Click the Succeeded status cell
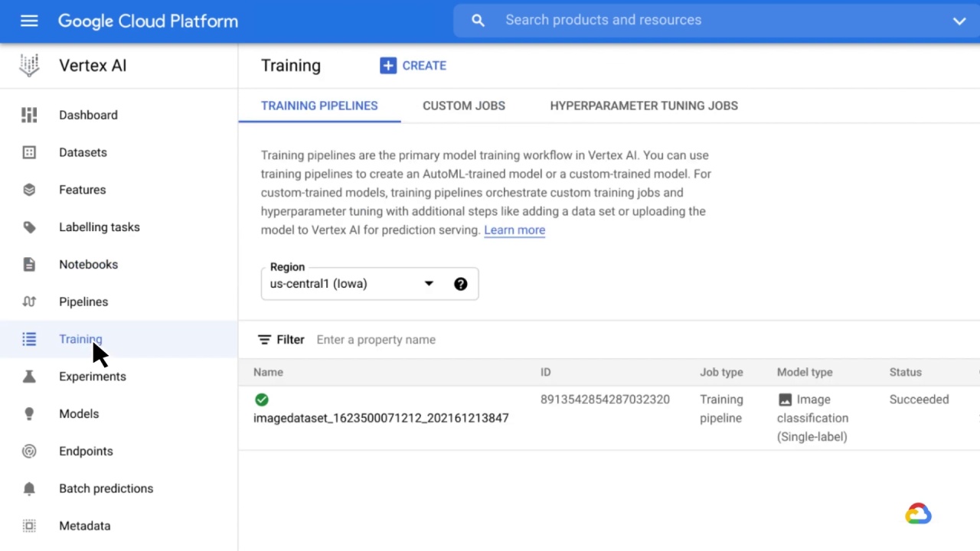The height and width of the screenshot is (551, 980). (x=919, y=399)
